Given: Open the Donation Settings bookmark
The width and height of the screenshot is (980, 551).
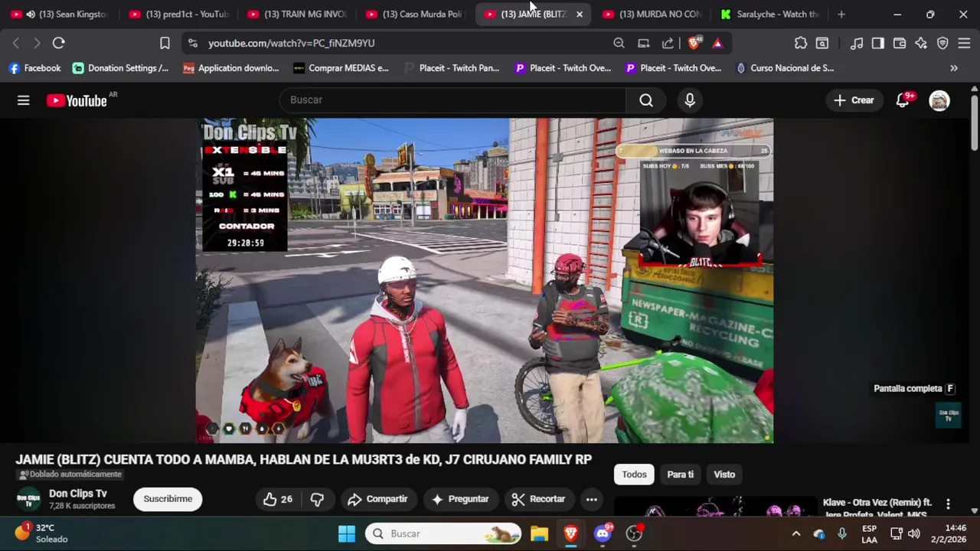Looking at the screenshot, I should coord(120,68).
